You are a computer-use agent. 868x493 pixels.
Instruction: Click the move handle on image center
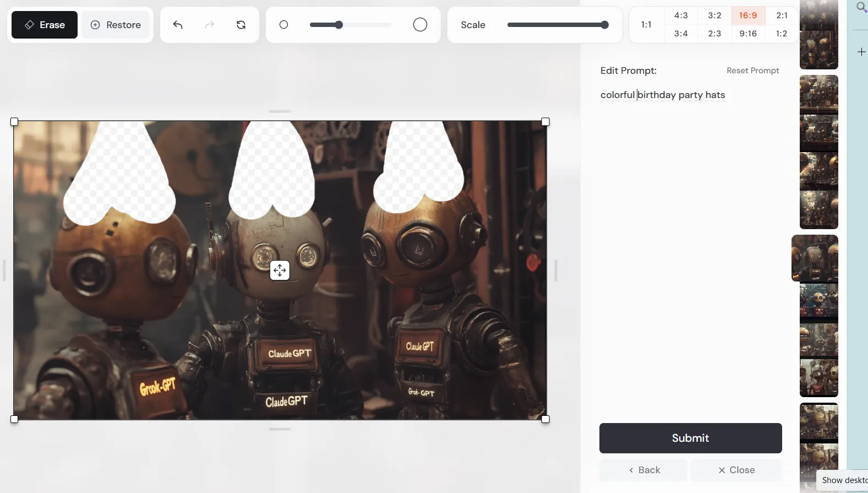pyautogui.click(x=280, y=270)
